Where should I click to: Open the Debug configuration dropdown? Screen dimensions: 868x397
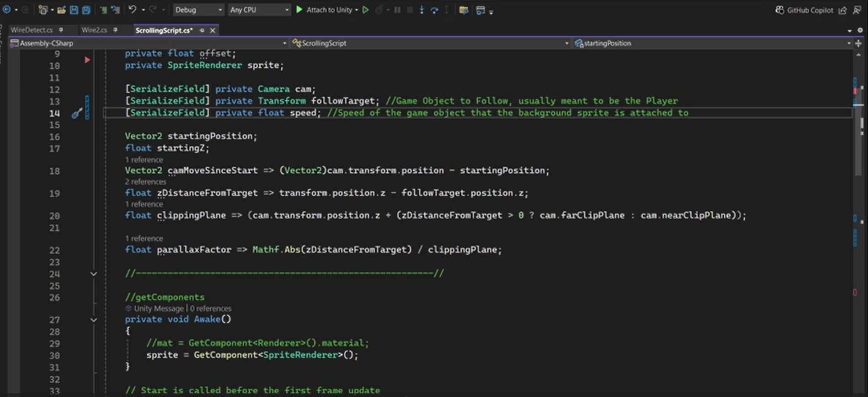tap(198, 10)
